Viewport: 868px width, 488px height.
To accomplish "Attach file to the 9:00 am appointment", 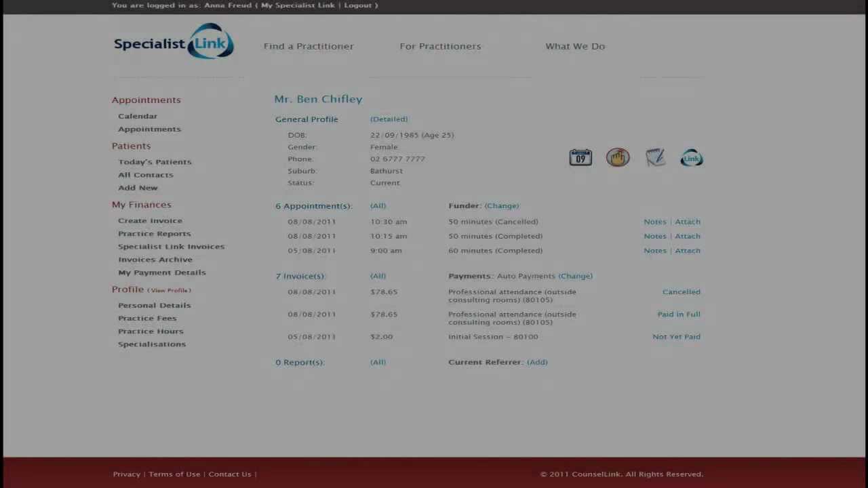I will (x=688, y=251).
